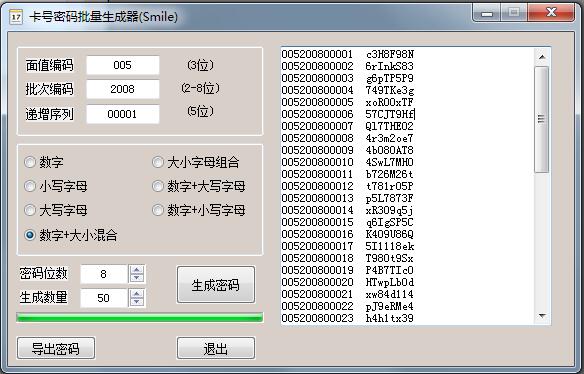This screenshot has height=374, width=584.
Task: Click row 005200800018 in output
Action: [347, 258]
